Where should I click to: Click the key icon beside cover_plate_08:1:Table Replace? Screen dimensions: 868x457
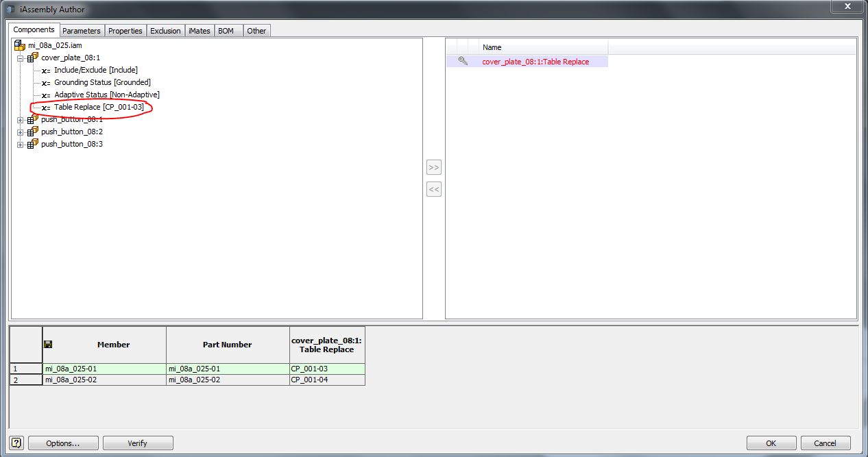point(463,60)
